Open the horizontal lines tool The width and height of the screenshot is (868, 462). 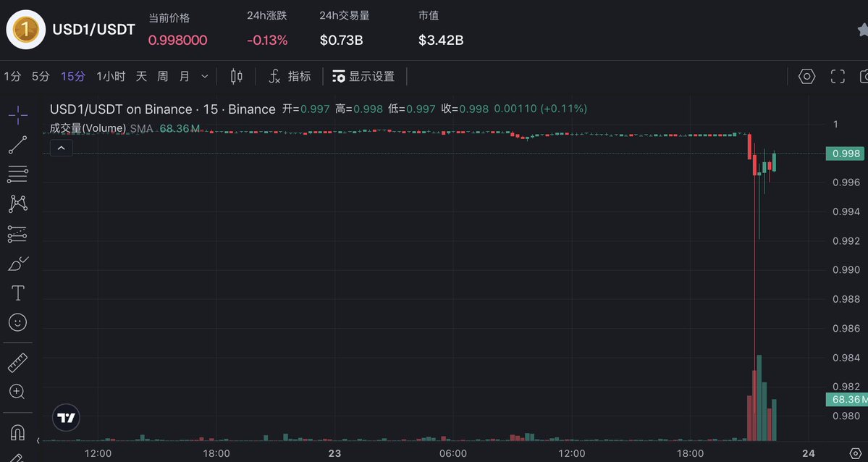pos(17,174)
